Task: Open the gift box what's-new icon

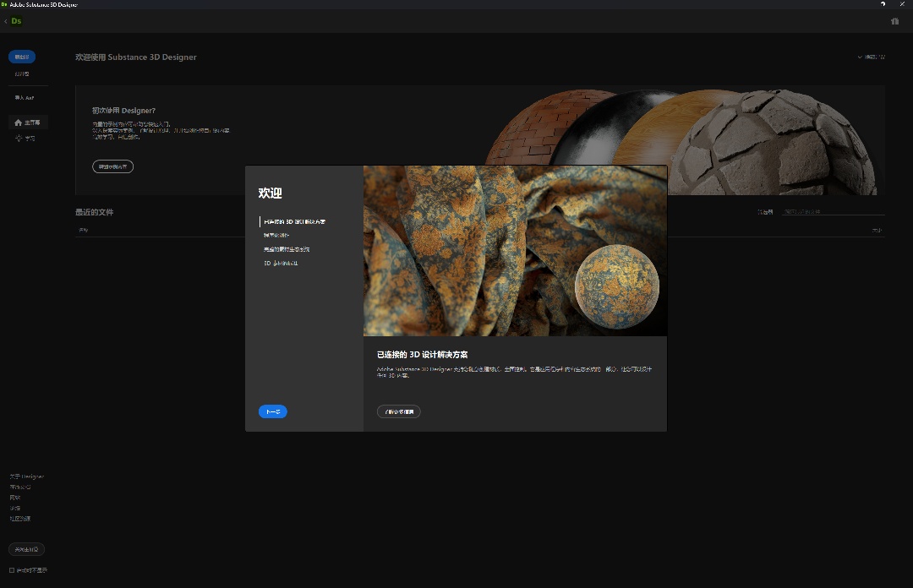Action: pyautogui.click(x=895, y=21)
